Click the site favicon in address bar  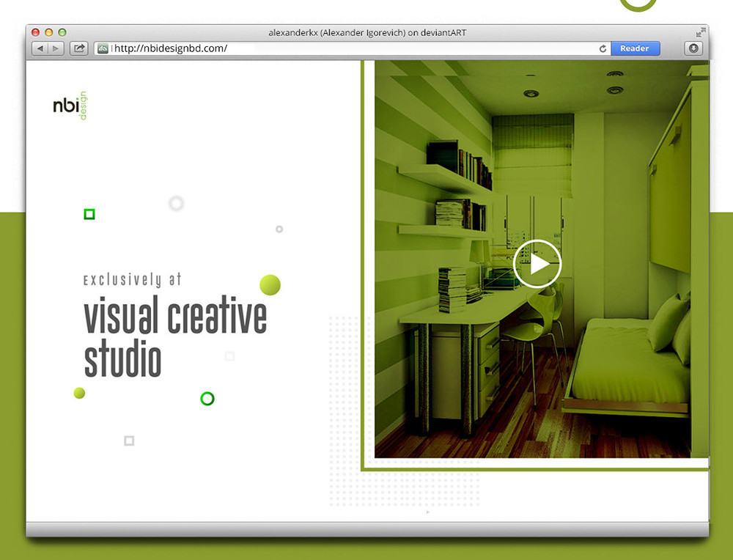coord(103,48)
